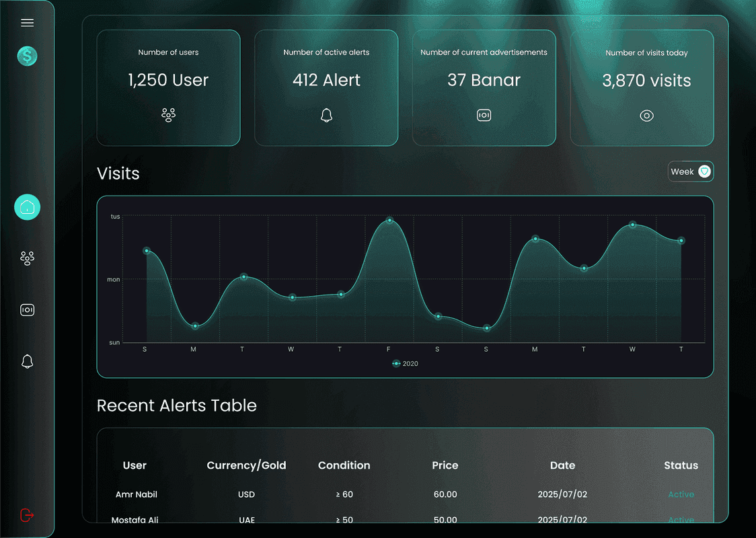756x538 pixels.
Task: Expand the Week period dropdown
Action: pyautogui.click(x=690, y=171)
